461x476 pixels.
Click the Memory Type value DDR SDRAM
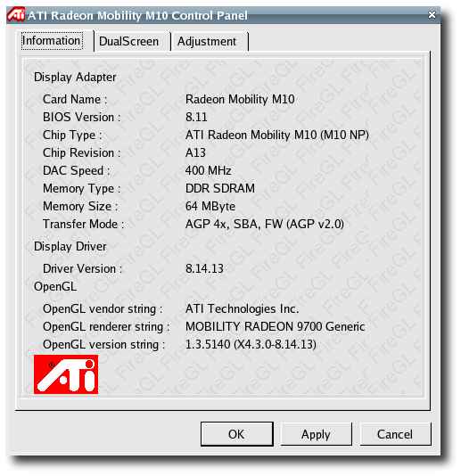[x=220, y=188]
